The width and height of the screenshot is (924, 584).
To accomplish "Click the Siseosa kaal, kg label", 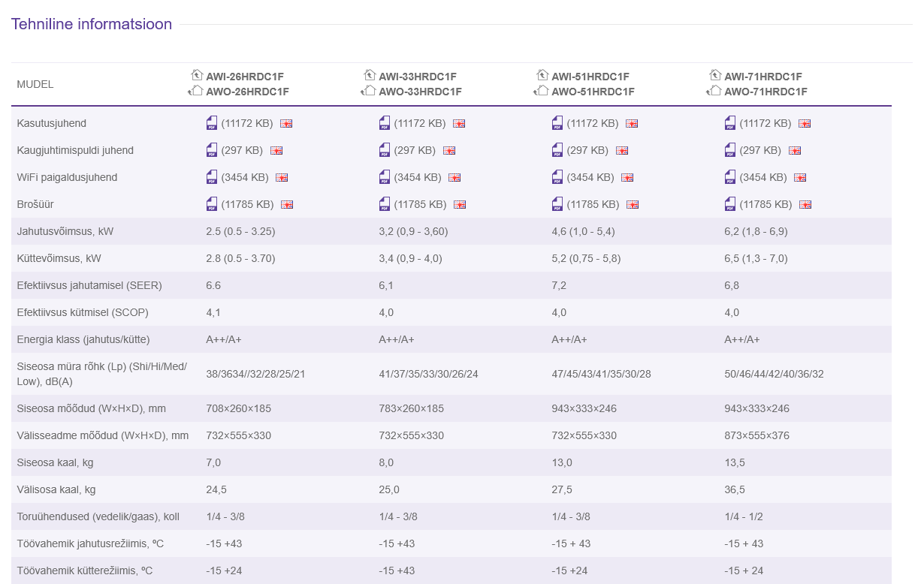I will [55, 462].
